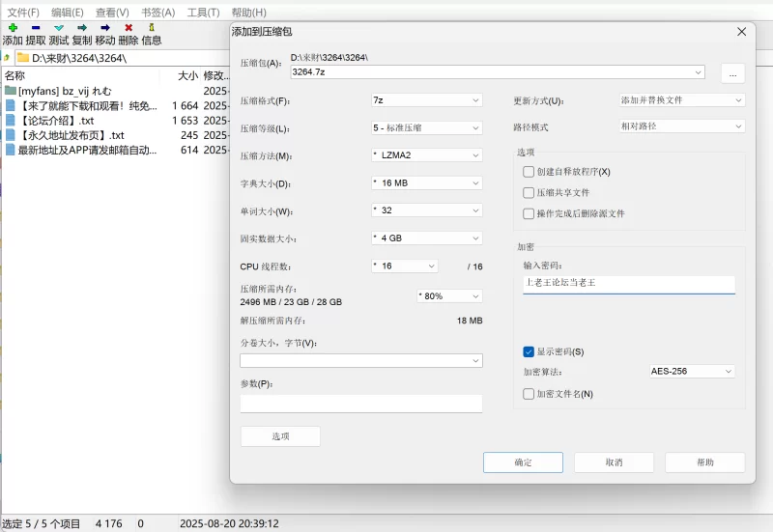Click the archive name field 3264.7z
Screen dimensions: 773x532
tap(498, 71)
